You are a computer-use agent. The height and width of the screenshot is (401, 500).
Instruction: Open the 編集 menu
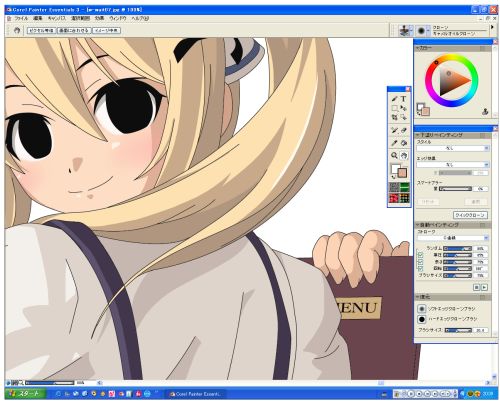38,19
